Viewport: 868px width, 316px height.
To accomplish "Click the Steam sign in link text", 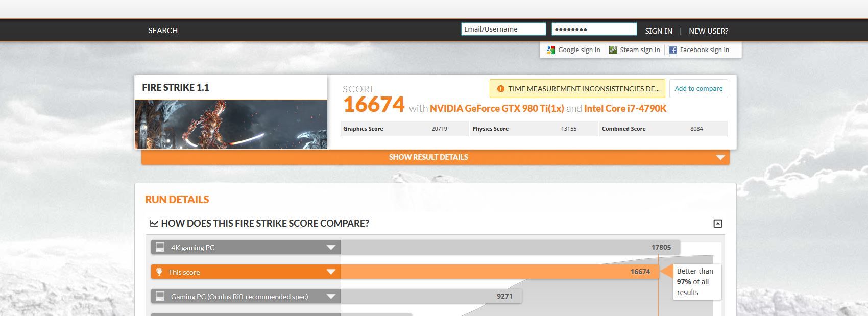I will [x=640, y=50].
